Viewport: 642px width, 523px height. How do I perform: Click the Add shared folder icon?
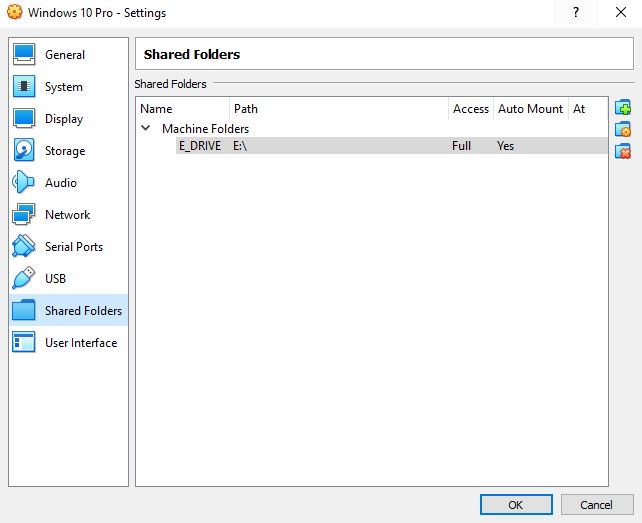(x=623, y=108)
